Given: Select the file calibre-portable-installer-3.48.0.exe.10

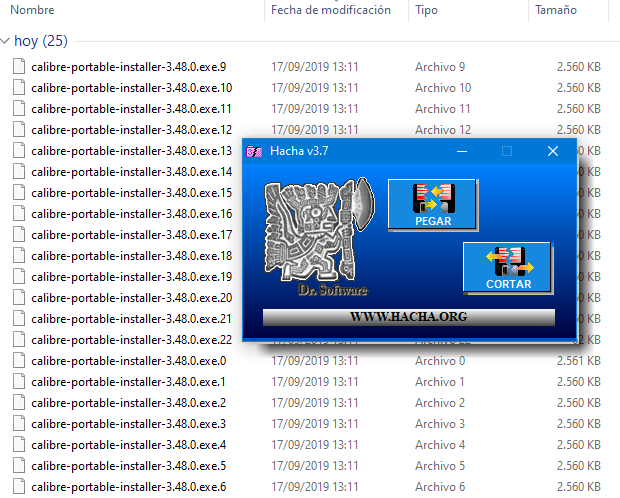Looking at the screenshot, I should (x=132, y=88).
